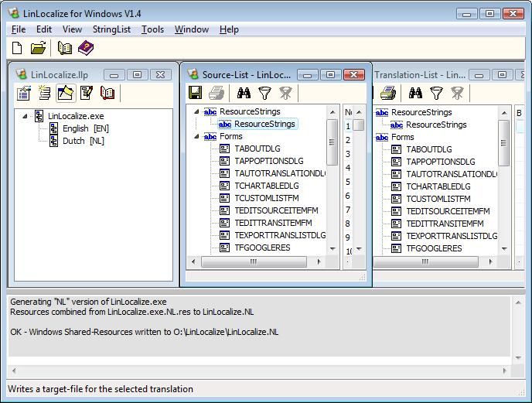Select English [EN] in project tree
Image resolution: width=532 pixels, height=403 pixels.
pos(85,128)
